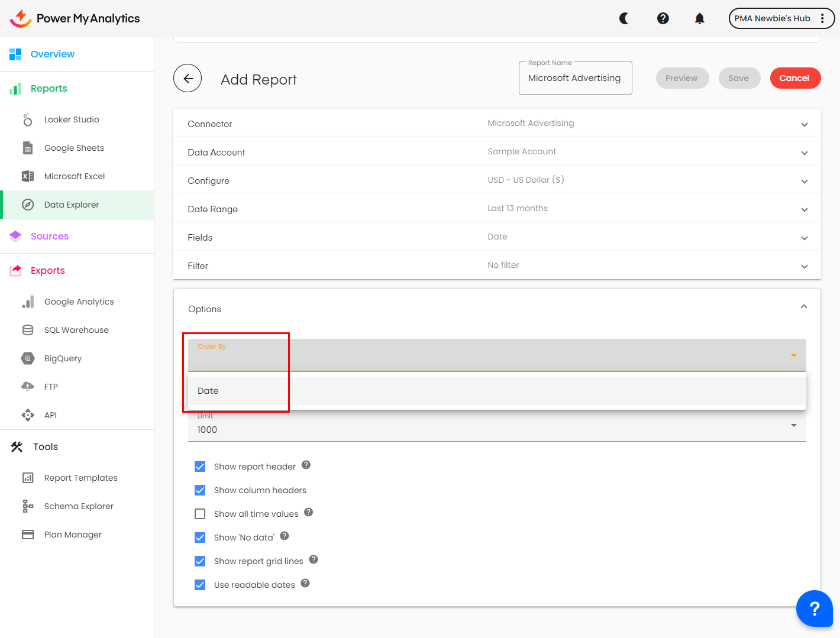The height and width of the screenshot is (638, 840).
Task: Toggle dark mode moon icon
Action: 623,18
